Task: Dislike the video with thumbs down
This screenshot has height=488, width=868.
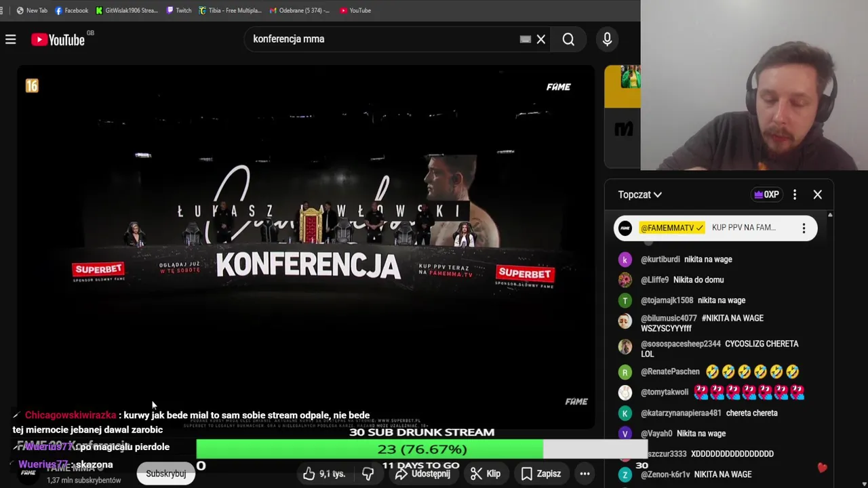Action: click(368, 473)
